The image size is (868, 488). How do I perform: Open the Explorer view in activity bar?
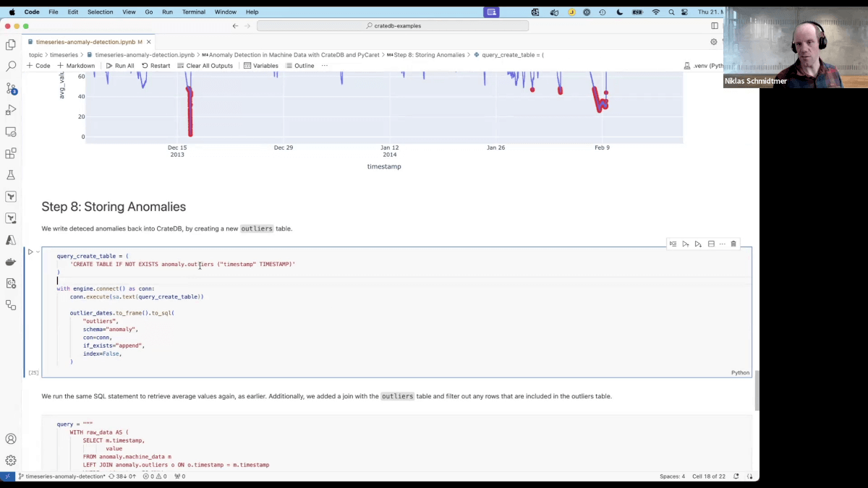(x=11, y=45)
